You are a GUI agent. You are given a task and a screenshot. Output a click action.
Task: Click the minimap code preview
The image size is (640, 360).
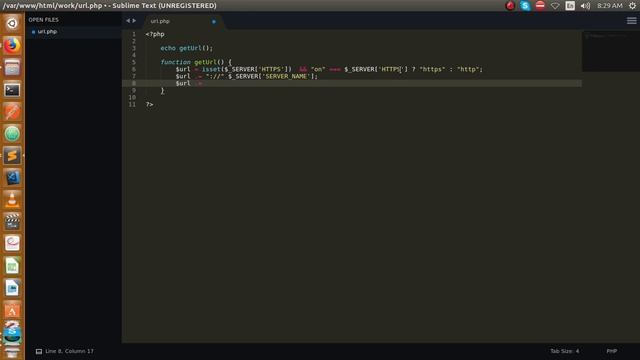[x=611, y=51]
